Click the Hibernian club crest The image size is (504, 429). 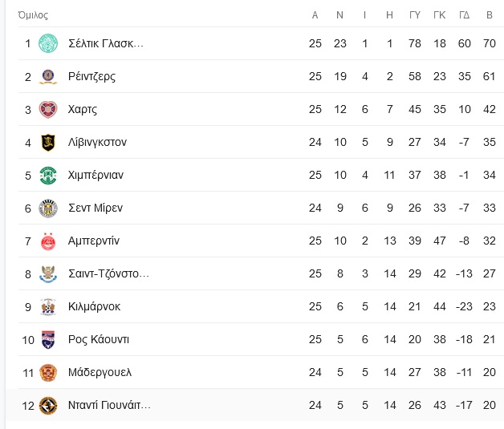click(48, 175)
